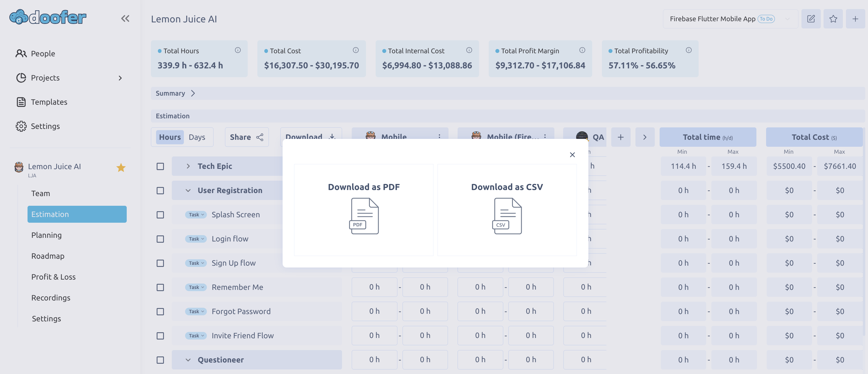This screenshot has width=868, height=374.
Task: Choose Download as PDF
Action: (x=364, y=210)
